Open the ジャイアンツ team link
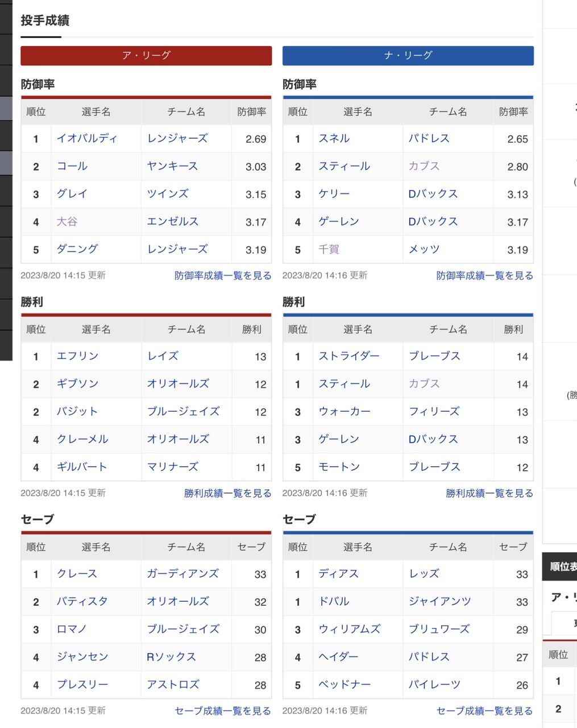The image size is (577, 728). pyautogui.click(x=439, y=601)
